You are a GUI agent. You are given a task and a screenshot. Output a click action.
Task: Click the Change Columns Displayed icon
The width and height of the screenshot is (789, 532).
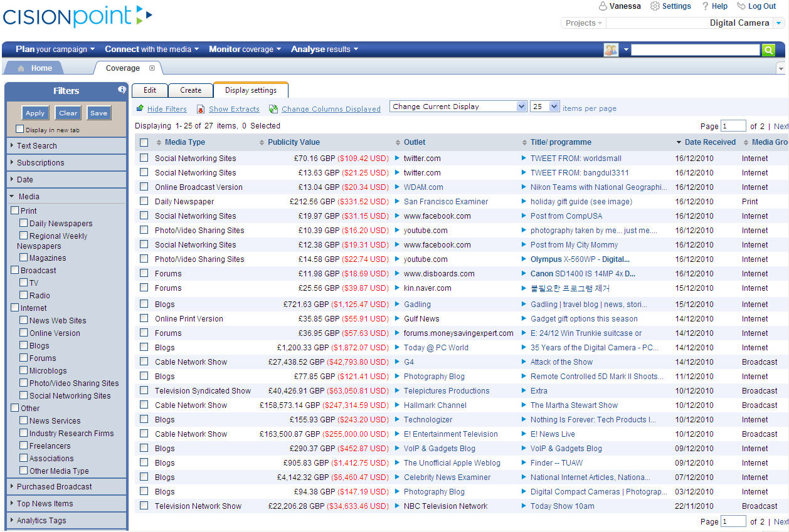(273, 109)
